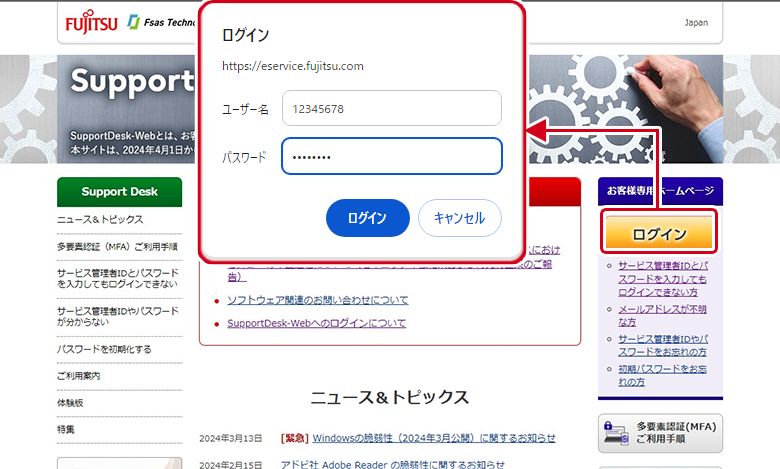Click the username field containing 12345678

(x=391, y=108)
